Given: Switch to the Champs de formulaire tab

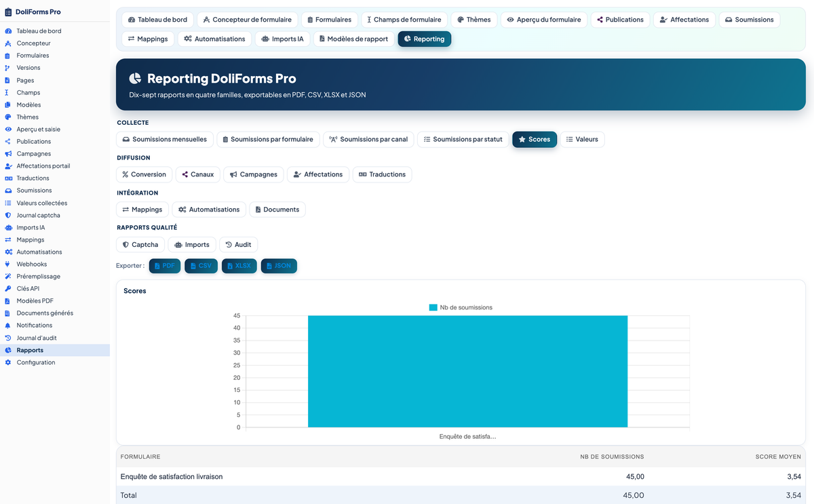Looking at the screenshot, I should [405, 20].
